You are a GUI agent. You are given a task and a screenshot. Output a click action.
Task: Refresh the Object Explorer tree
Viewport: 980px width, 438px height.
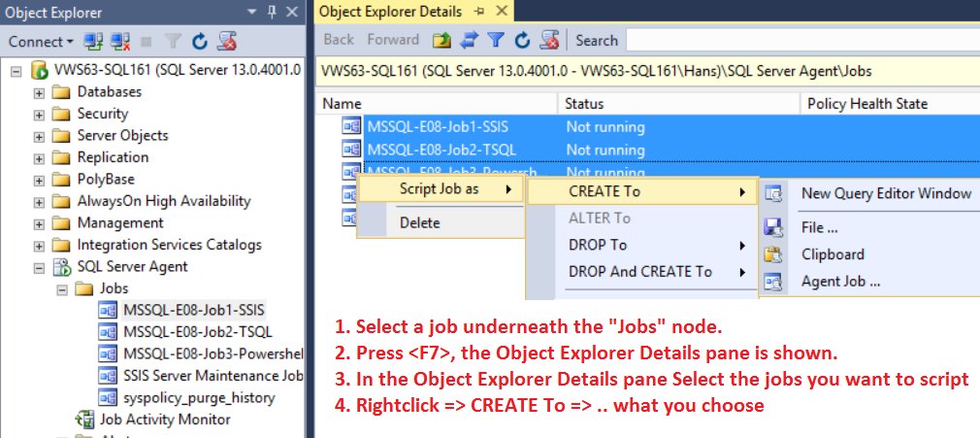point(199,42)
